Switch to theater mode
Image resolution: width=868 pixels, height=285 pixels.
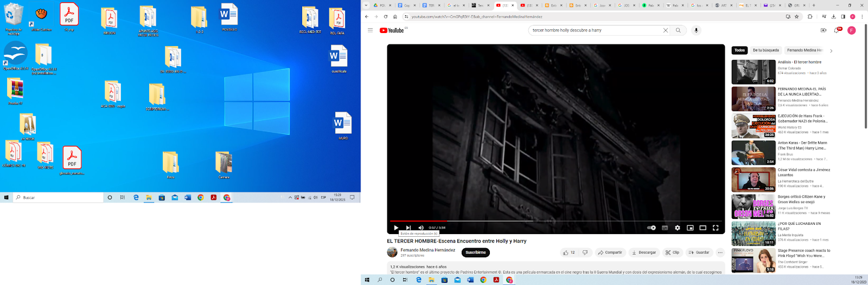(x=703, y=228)
